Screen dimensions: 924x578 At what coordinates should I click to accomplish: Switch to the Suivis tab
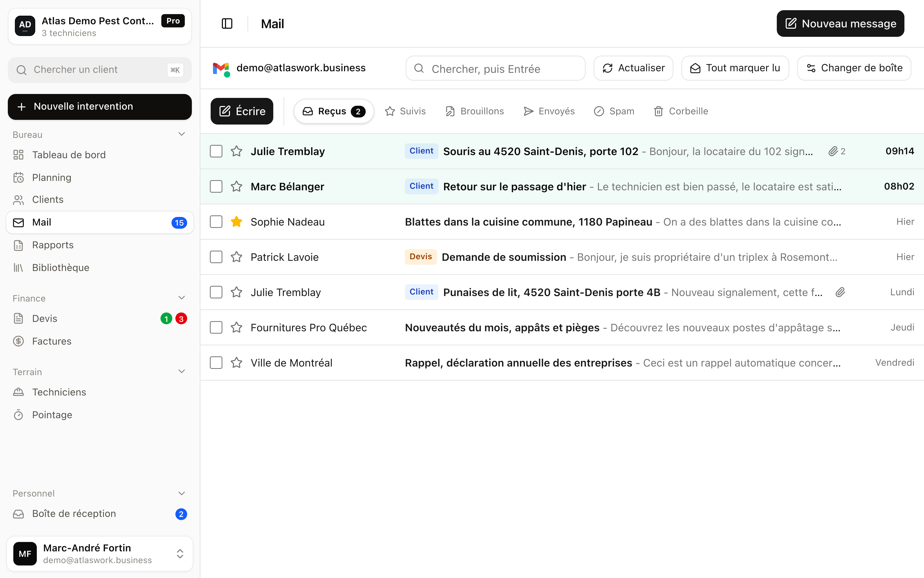tap(405, 111)
